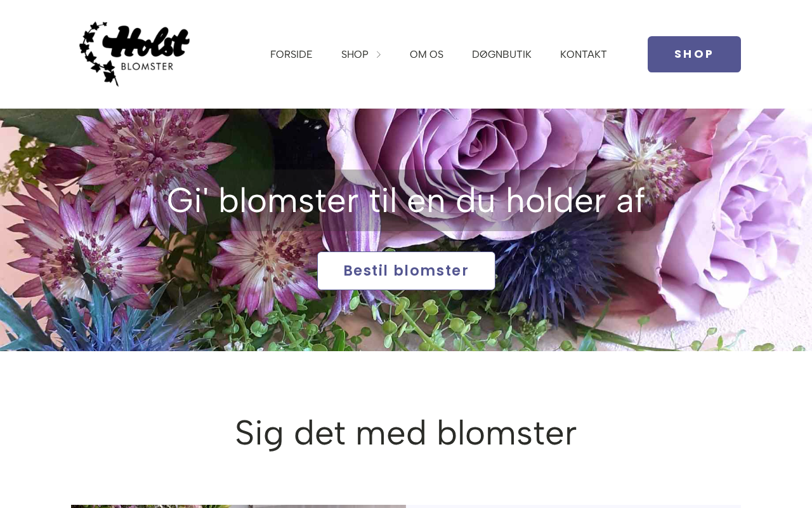Open the OM OS page
This screenshot has width=812, height=508.
[x=426, y=55]
